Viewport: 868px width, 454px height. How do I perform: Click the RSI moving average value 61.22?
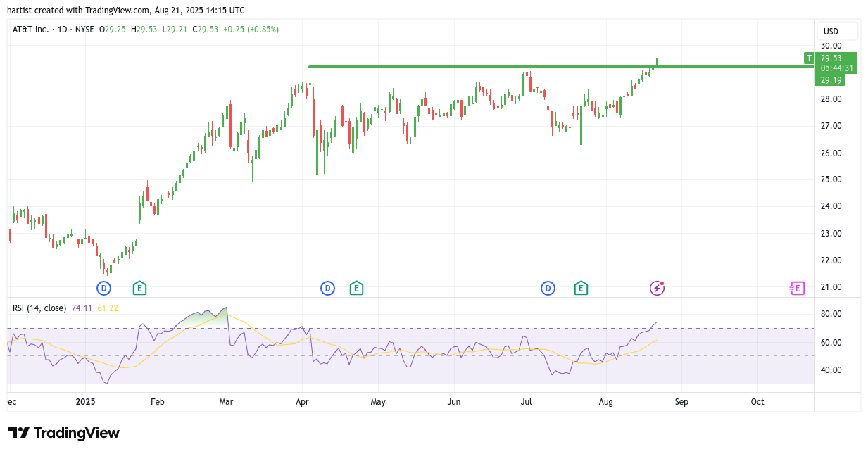click(x=108, y=308)
